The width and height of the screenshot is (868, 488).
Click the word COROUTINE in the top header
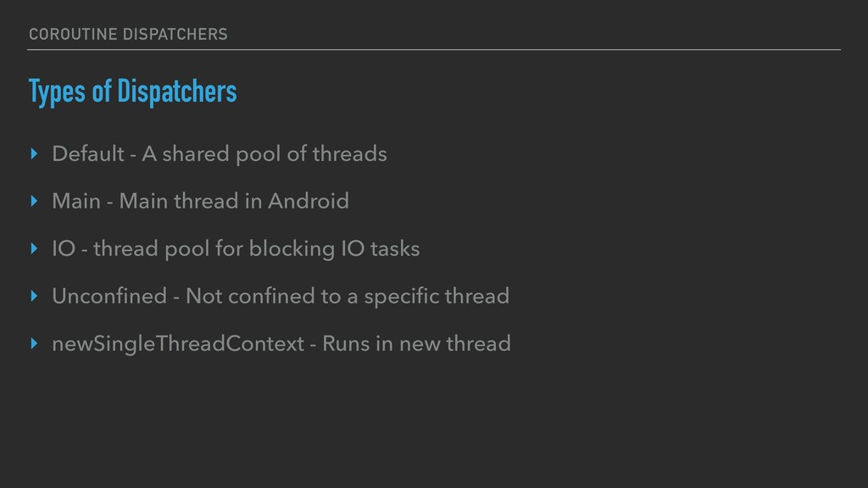pos(73,35)
